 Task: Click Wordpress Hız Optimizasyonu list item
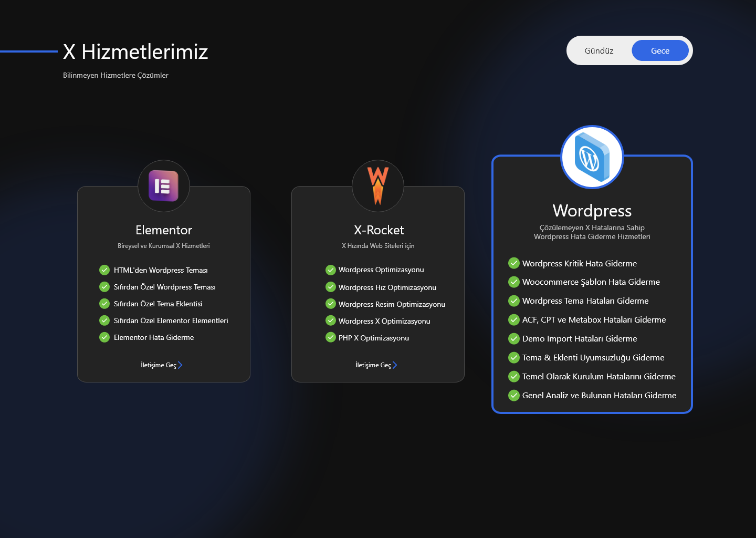(387, 287)
